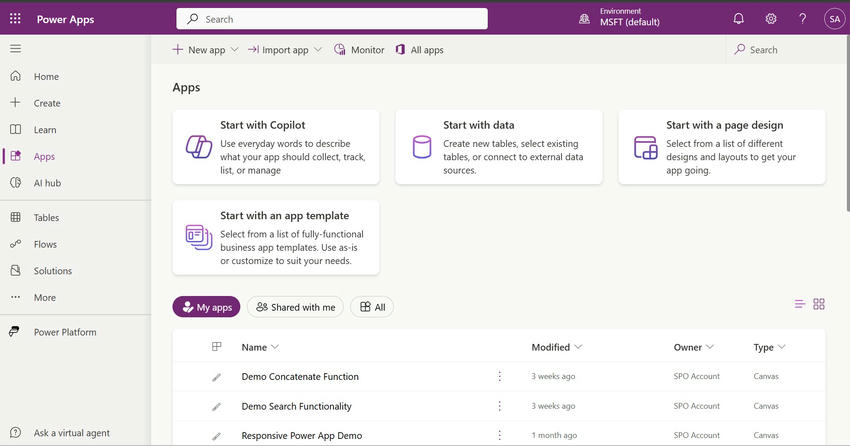850x446 pixels.
Task: Expand the Import app dropdown
Action: 285,50
